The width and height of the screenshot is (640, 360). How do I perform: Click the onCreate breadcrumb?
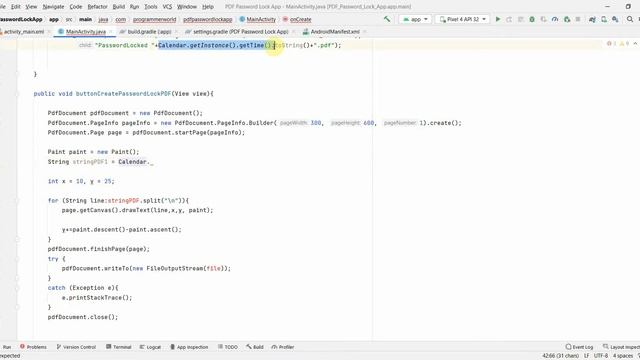pos(297,19)
